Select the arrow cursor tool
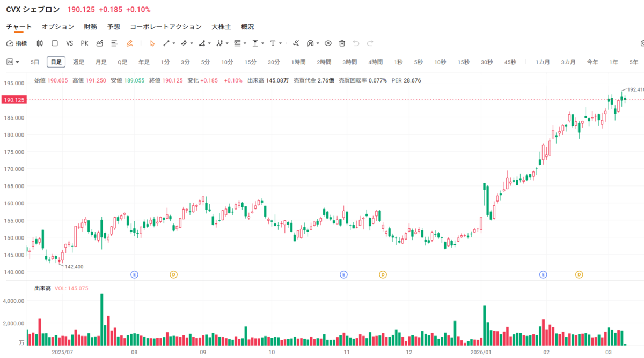Viewport: 644px width, 358px height. point(152,43)
